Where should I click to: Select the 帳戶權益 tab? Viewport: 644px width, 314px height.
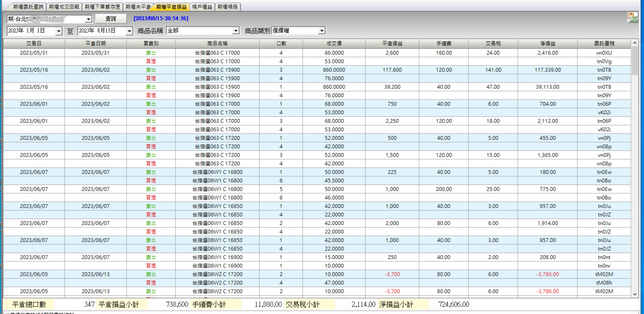tap(202, 7)
